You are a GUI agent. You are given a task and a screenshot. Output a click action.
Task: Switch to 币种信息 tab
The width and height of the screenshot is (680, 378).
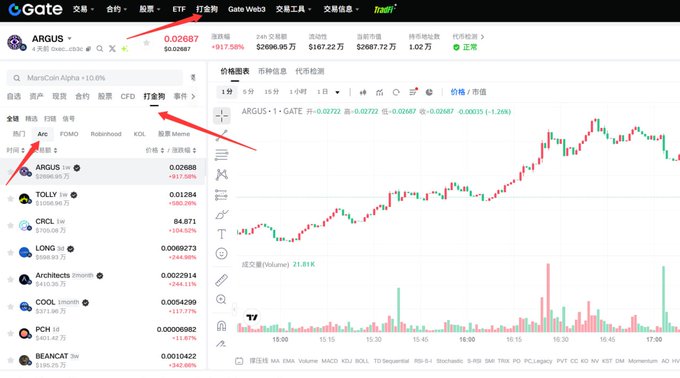[x=272, y=71]
